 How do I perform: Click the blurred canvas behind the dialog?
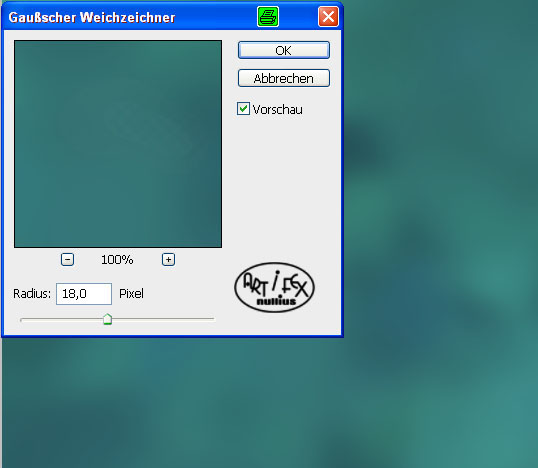(x=439, y=240)
